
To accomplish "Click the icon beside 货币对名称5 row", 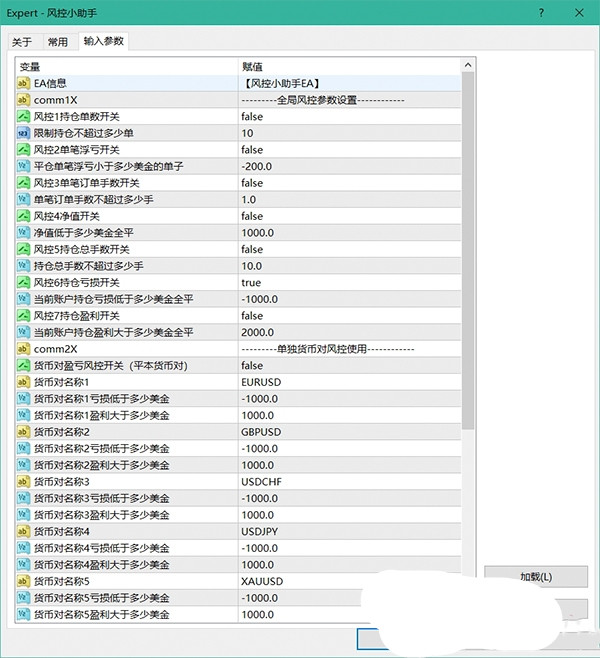I will tap(24, 581).
